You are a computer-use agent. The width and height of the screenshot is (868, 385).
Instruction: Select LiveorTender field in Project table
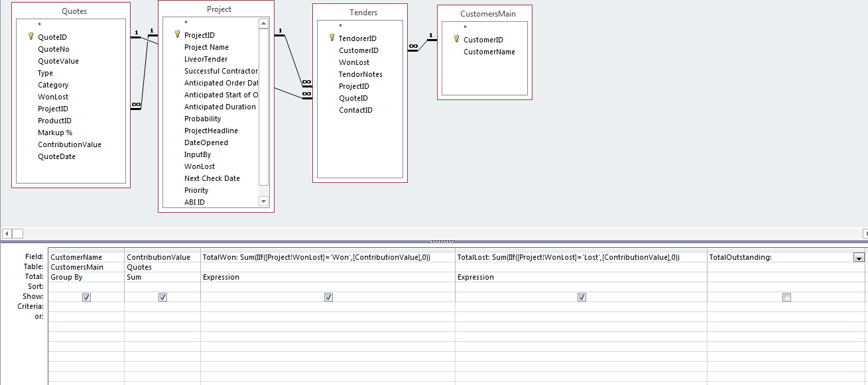coord(206,59)
